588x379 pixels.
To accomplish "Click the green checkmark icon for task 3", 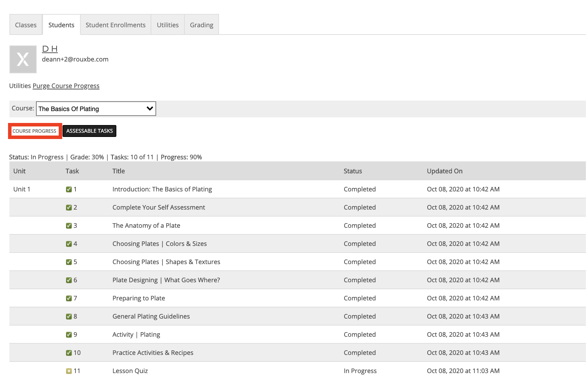I will point(69,226).
